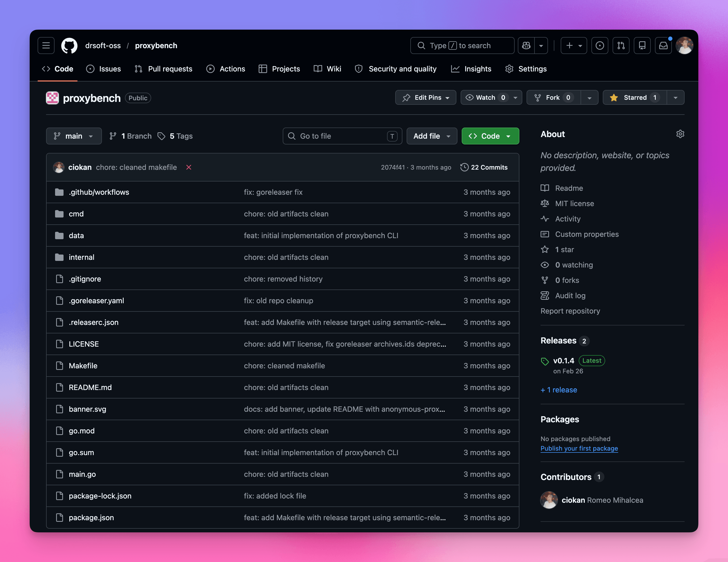Expand the Starred lists dropdown arrow
Image resolution: width=728 pixels, height=562 pixels.
click(675, 98)
